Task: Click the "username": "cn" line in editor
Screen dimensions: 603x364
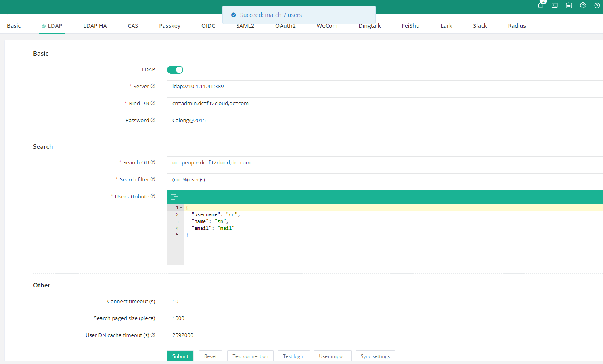Action: pyautogui.click(x=216, y=214)
